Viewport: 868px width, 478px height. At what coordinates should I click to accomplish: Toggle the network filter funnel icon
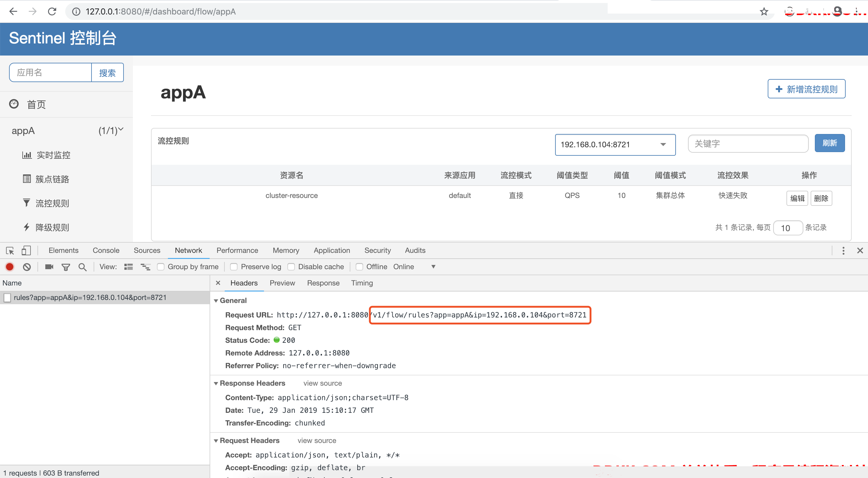click(66, 267)
